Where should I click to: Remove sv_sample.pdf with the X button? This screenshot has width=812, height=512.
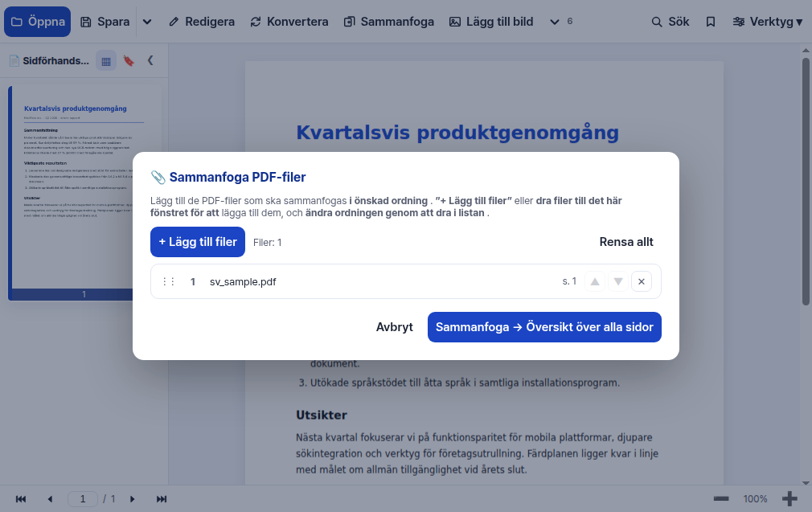tap(642, 281)
